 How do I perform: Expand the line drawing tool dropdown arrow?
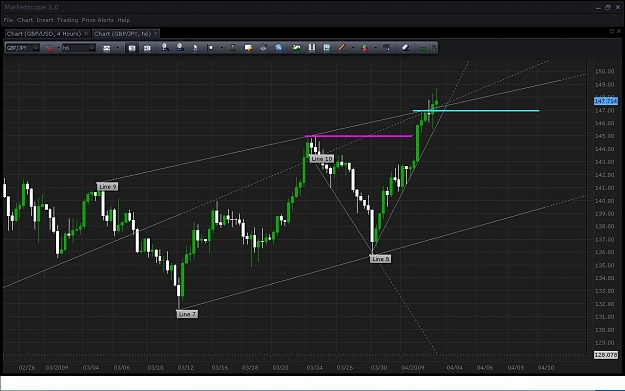point(353,48)
